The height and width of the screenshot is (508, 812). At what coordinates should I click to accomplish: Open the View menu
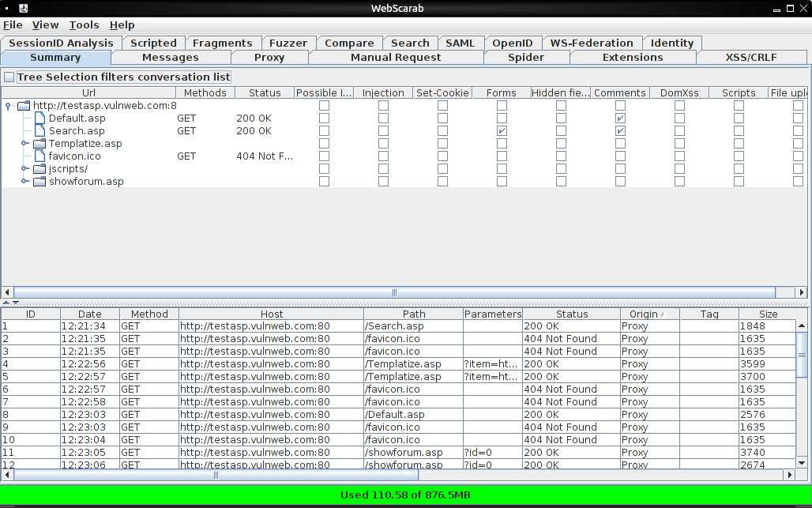[x=46, y=24]
